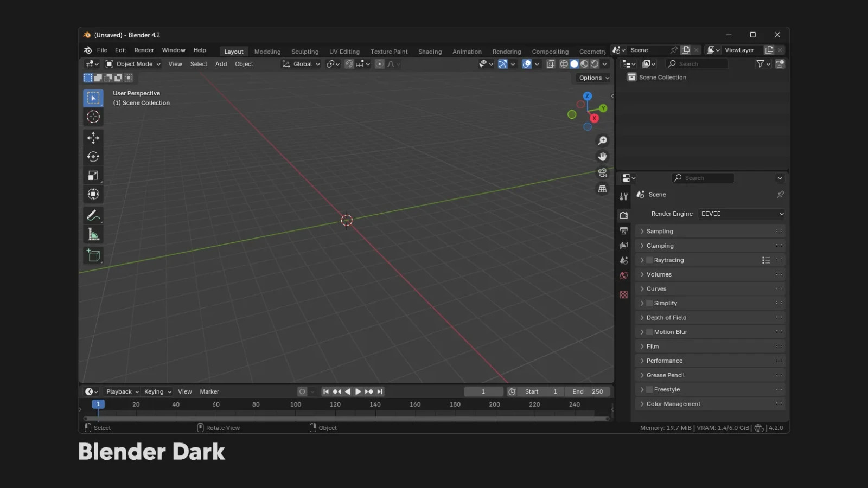Toggle X-ray display in viewport header
This screenshot has height=488, width=868.
click(550, 64)
